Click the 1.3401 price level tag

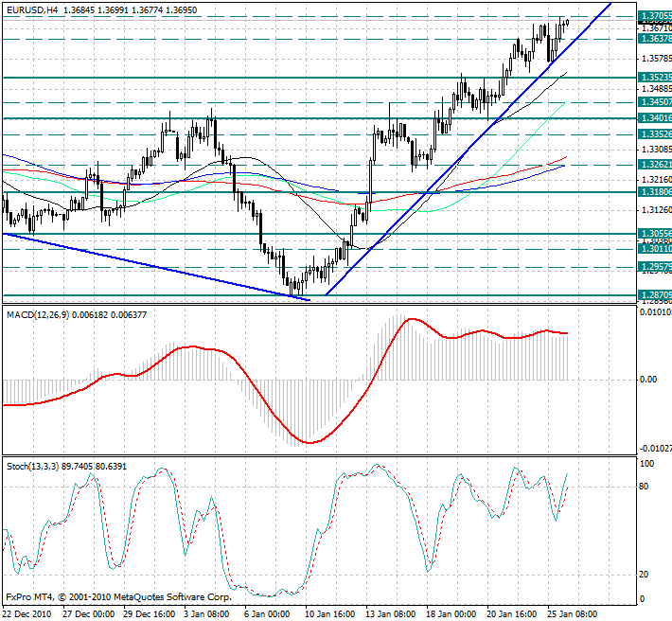655,117
